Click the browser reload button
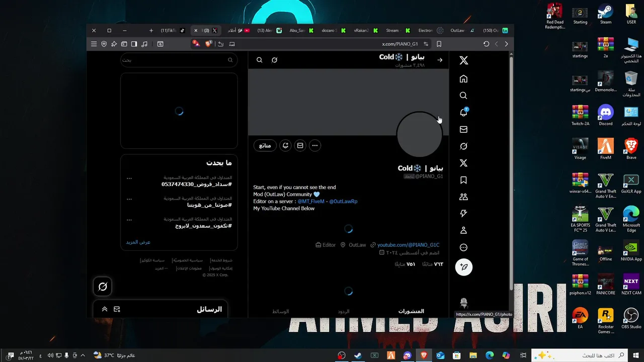 pyautogui.click(x=486, y=44)
